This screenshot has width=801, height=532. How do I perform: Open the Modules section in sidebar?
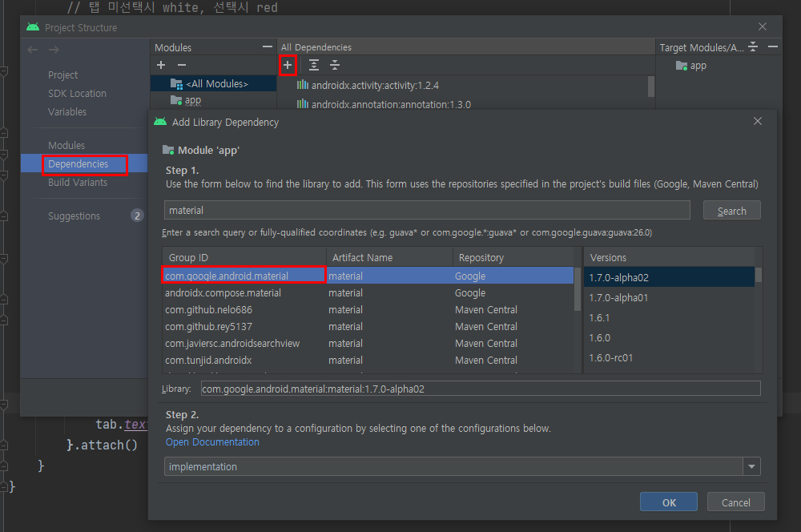(x=66, y=146)
